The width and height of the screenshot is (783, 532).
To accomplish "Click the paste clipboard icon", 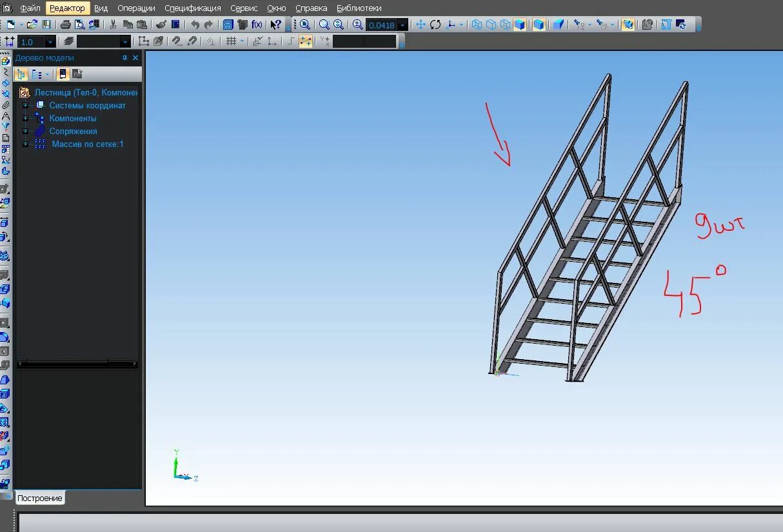I will point(142,25).
